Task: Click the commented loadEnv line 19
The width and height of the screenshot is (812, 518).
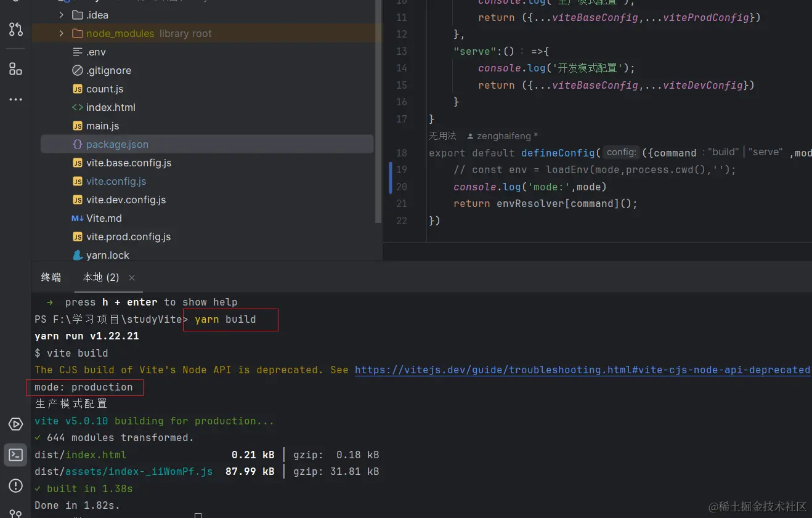Action: [x=595, y=169]
